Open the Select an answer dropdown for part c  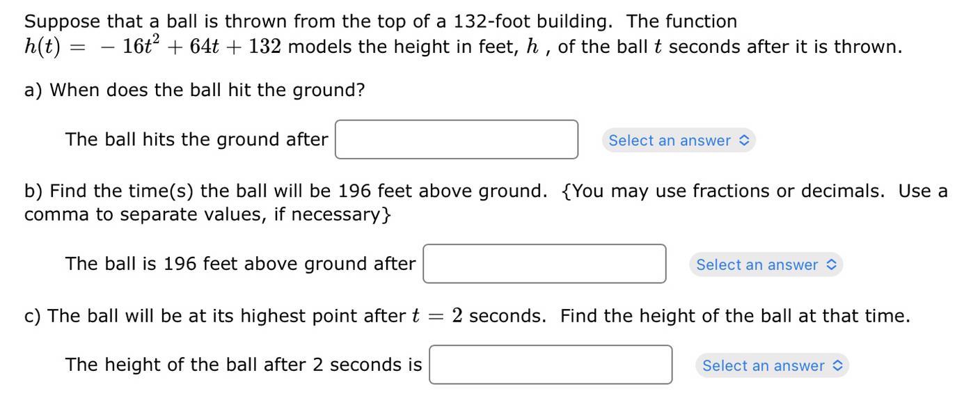772,365
